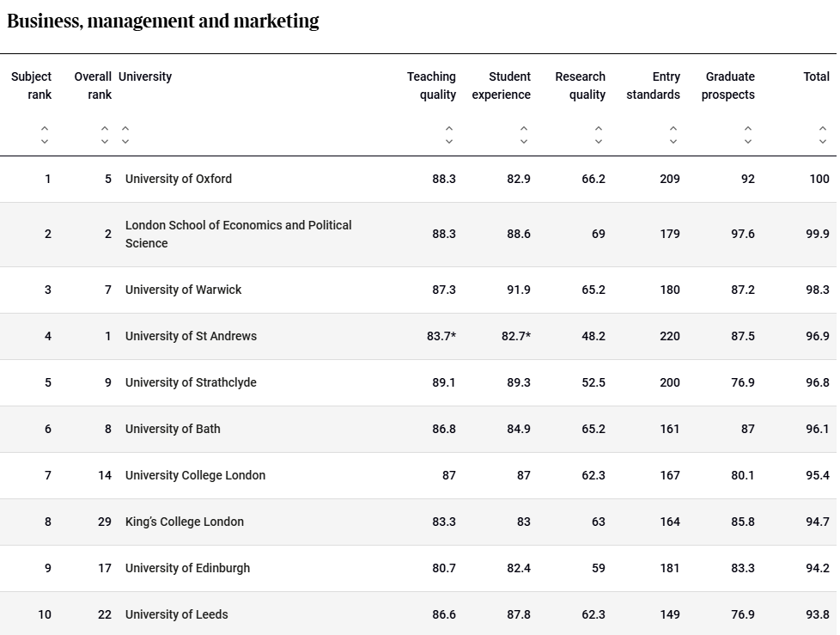Sort by University name arrows

pyautogui.click(x=125, y=135)
